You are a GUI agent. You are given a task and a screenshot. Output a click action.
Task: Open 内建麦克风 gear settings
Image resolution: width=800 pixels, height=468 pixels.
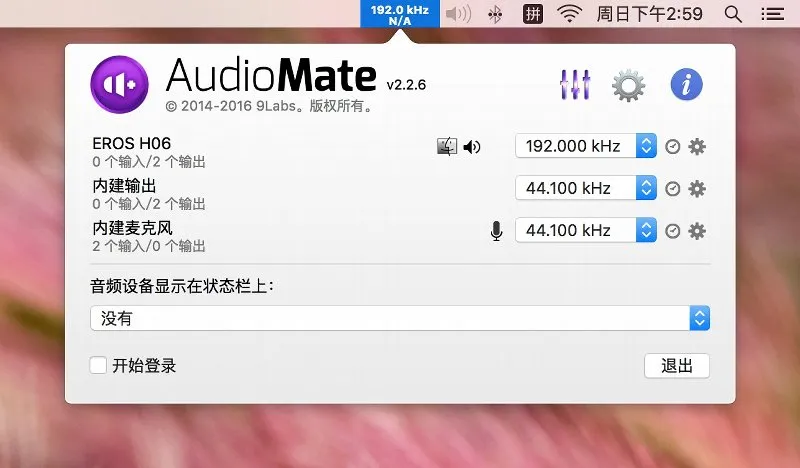(697, 231)
